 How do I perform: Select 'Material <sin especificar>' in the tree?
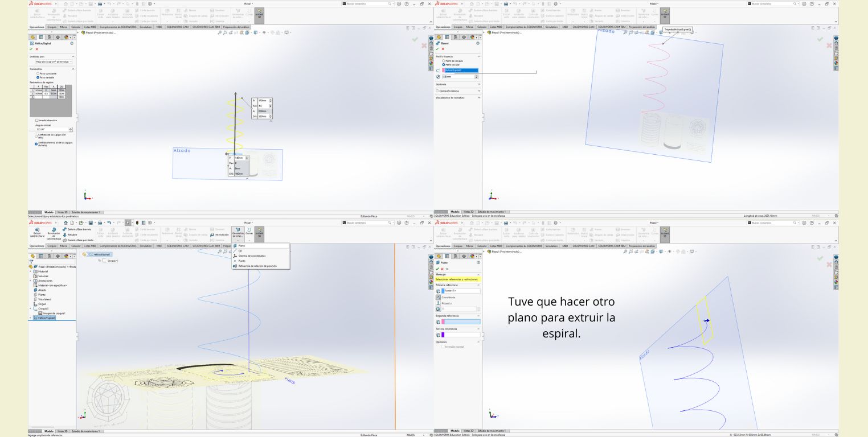pyautogui.click(x=50, y=285)
